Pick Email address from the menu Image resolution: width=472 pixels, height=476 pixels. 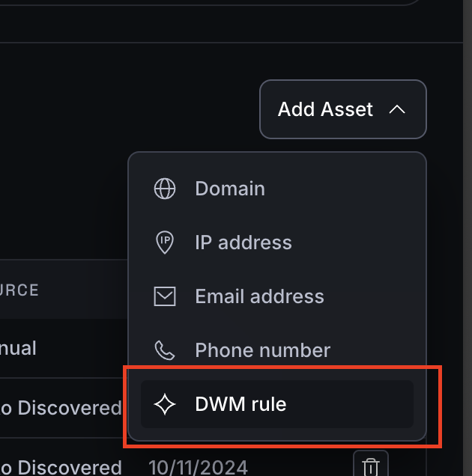click(277, 296)
